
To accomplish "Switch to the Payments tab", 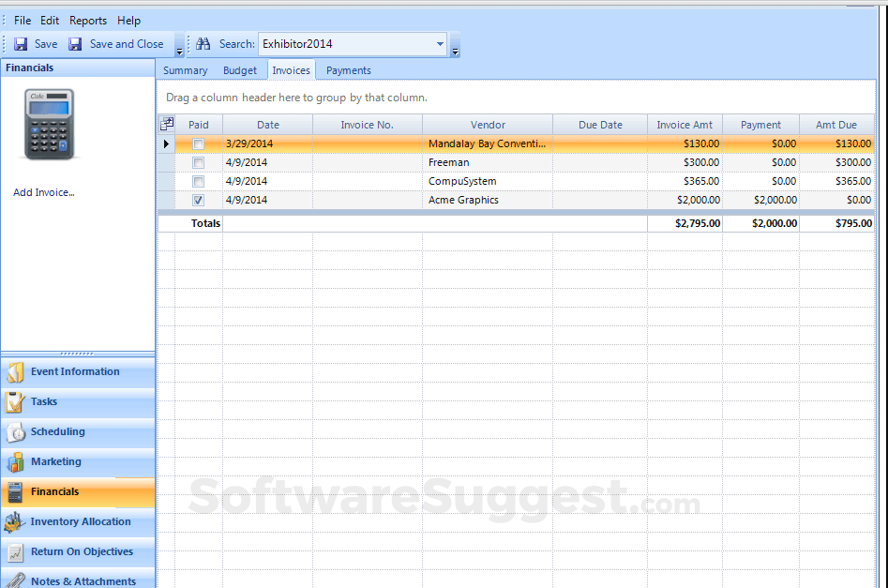I will point(348,69).
